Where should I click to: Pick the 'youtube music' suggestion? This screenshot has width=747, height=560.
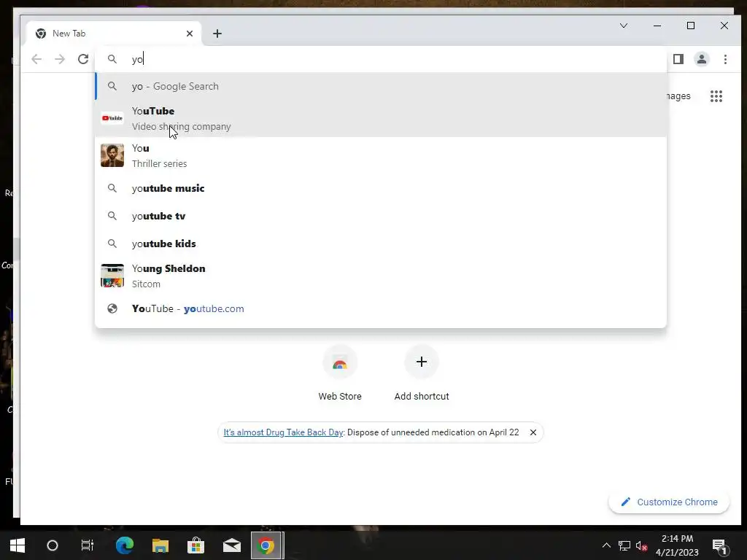(x=381, y=188)
